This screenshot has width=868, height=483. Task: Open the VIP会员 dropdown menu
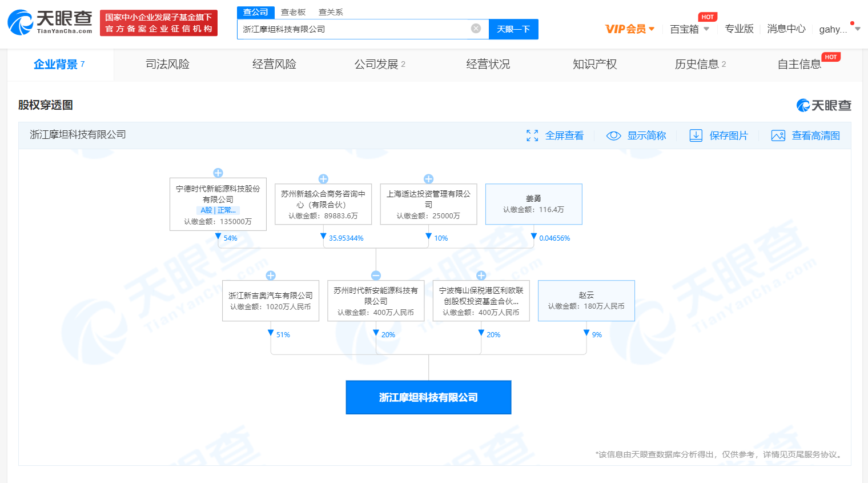coord(630,29)
